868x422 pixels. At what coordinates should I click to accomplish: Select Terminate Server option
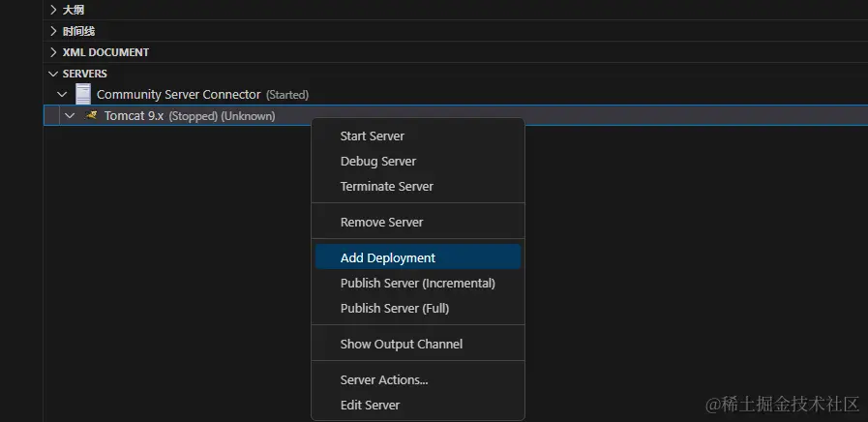pyautogui.click(x=418, y=186)
